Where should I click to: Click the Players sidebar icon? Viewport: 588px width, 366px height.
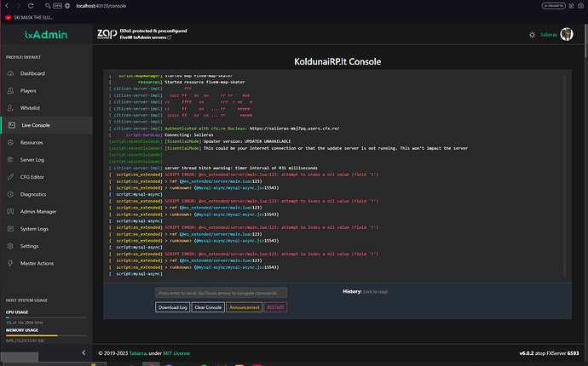[x=9, y=91]
